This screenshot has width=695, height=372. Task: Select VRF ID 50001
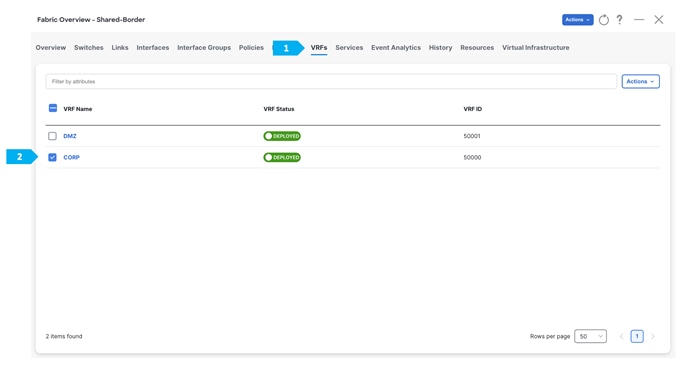tap(472, 136)
